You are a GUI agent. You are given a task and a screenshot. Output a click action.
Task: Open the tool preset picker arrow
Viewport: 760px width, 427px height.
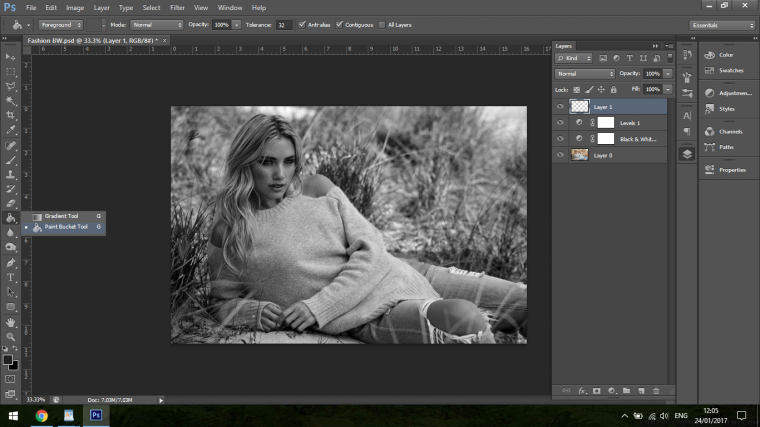click(28, 25)
